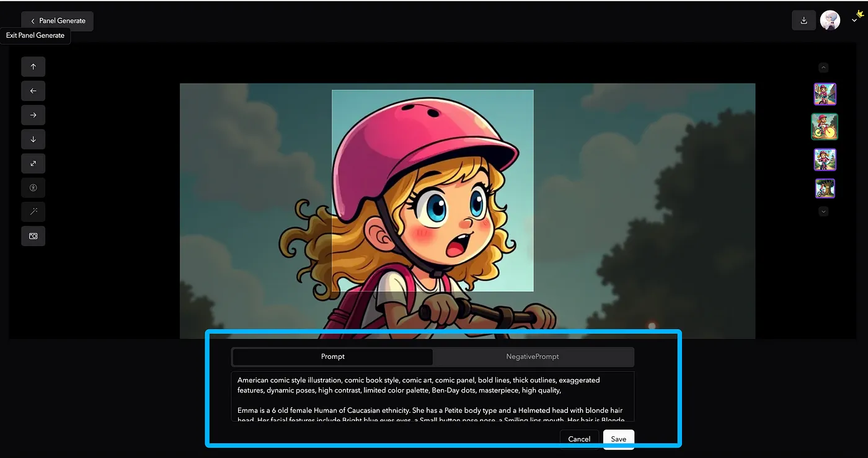Image resolution: width=868 pixels, height=458 pixels.
Task: Click the right arrow move button
Action: point(33,115)
